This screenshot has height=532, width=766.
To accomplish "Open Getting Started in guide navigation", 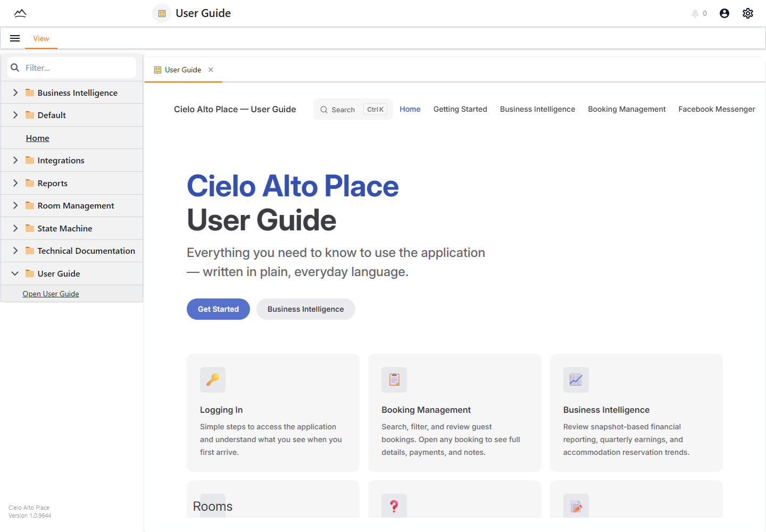I will coord(460,109).
